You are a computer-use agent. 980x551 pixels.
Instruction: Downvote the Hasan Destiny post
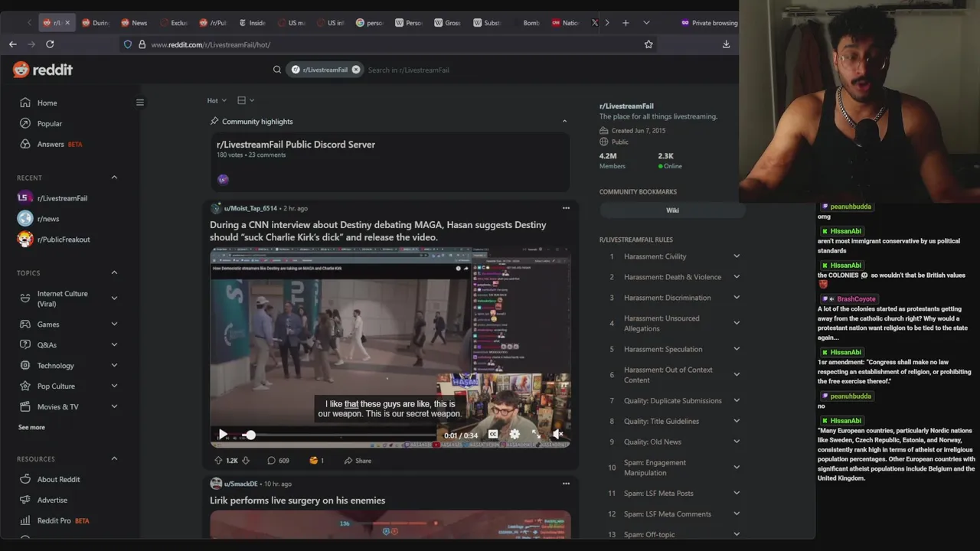coord(246,461)
